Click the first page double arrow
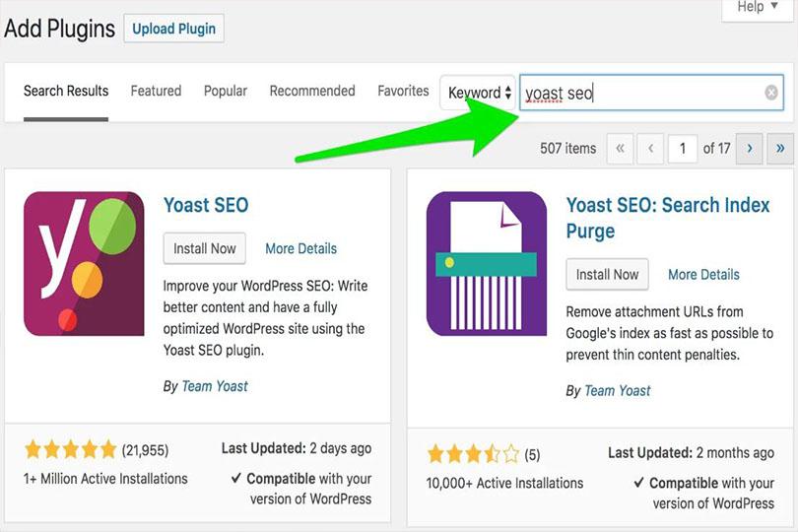 [x=620, y=149]
